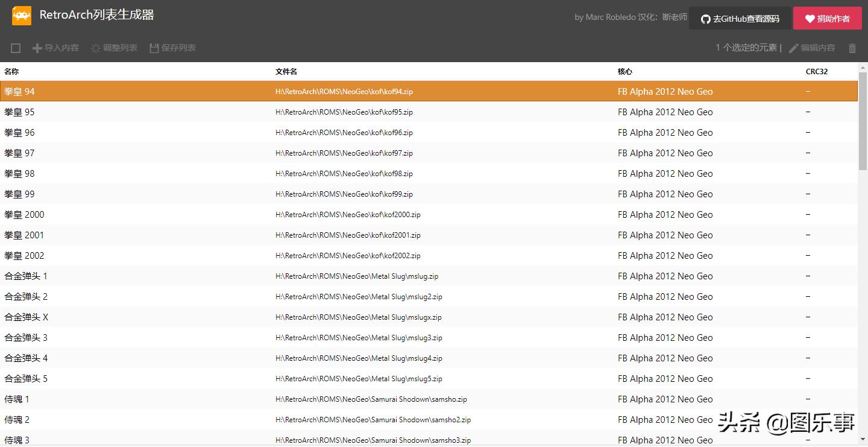Click the vertical scrollbar thumb

click(x=863, y=121)
